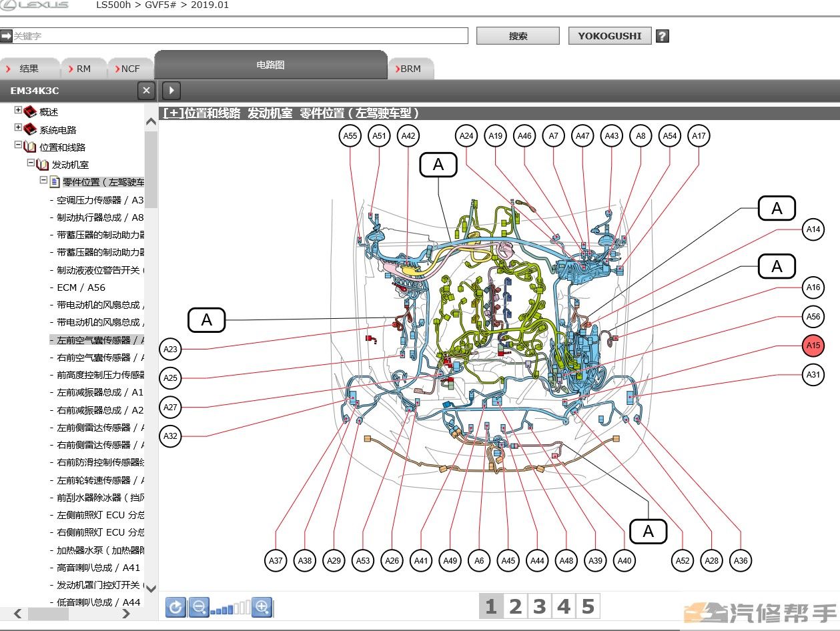Select connector marker A24
The height and width of the screenshot is (631, 840).
point(466,136)
